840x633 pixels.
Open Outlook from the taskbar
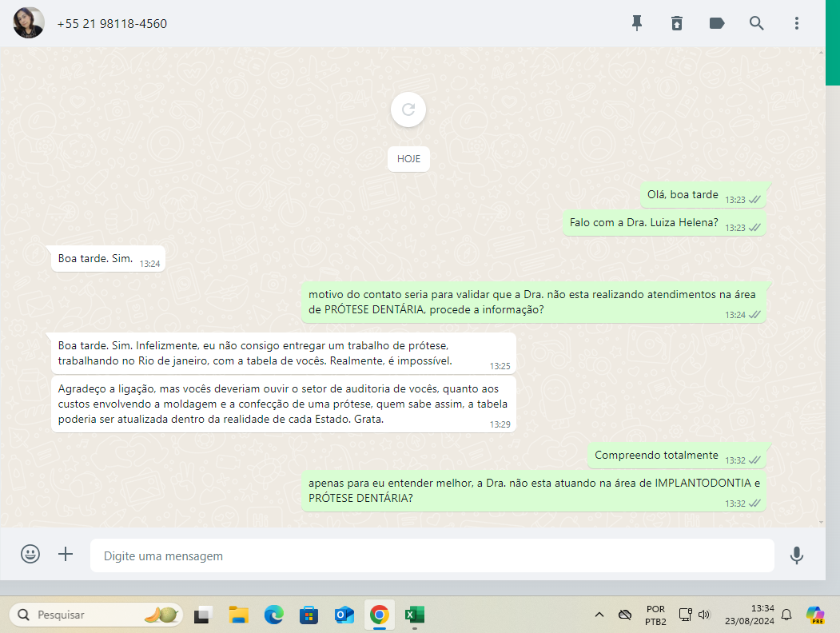344,615
